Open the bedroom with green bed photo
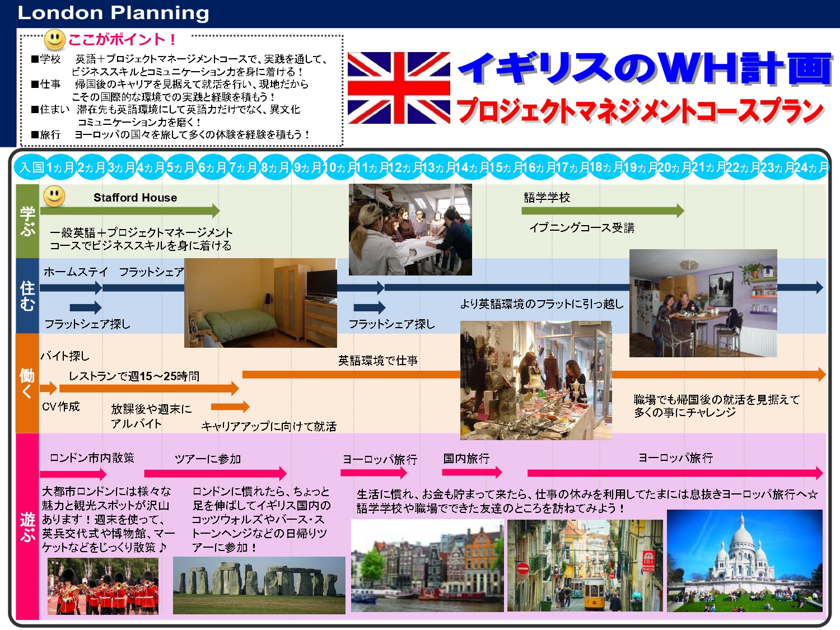The image size is (840, 630). click(260, 303)
